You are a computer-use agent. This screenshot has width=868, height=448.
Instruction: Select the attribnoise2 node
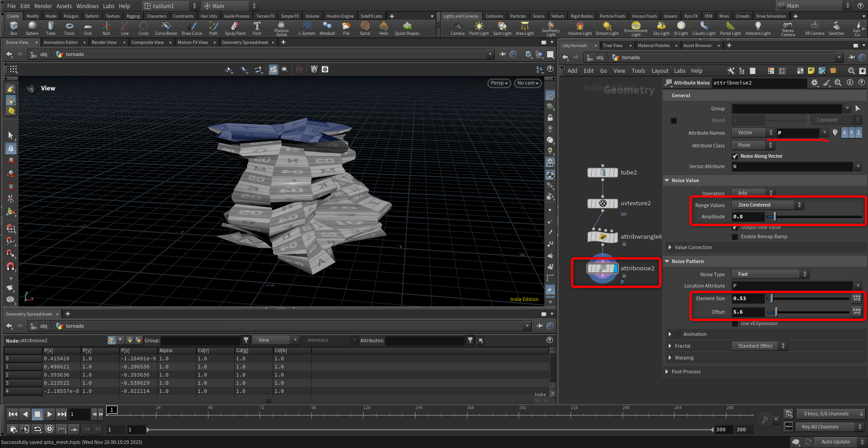click(x=602, y=269)
